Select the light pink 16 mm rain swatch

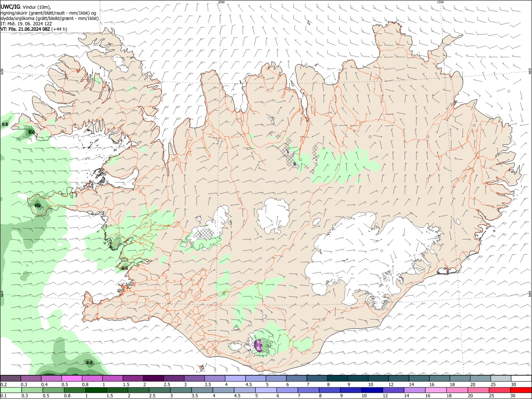(x=436, y=390)
